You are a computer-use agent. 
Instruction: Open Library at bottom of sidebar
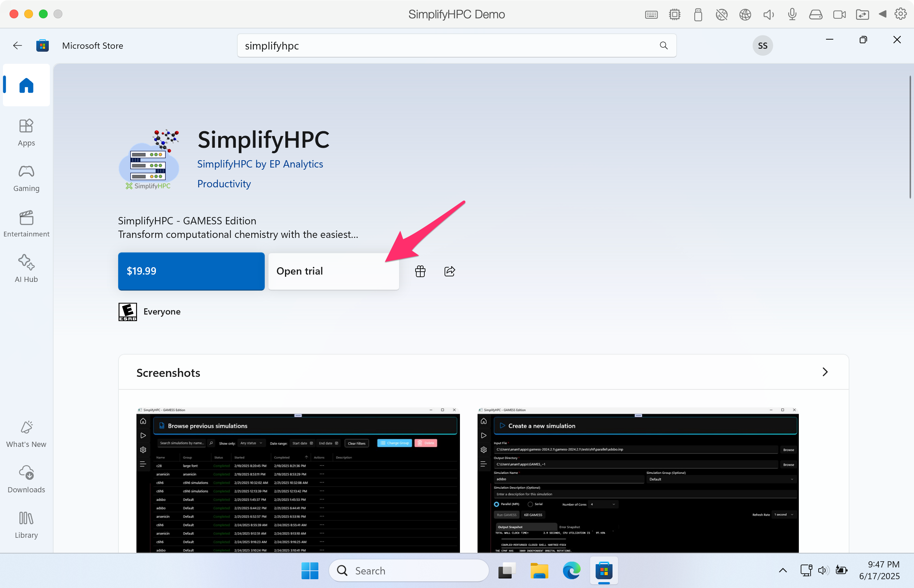click(x=26, y=525)
